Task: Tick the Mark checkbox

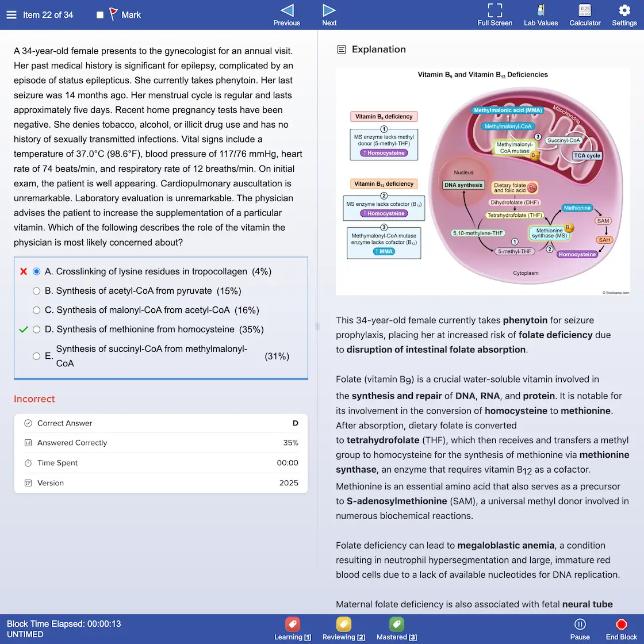Action: pos(100,15)
